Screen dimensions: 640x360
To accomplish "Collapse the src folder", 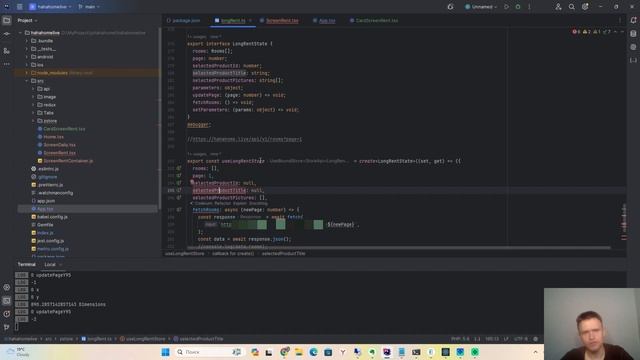I will (27, 81).
